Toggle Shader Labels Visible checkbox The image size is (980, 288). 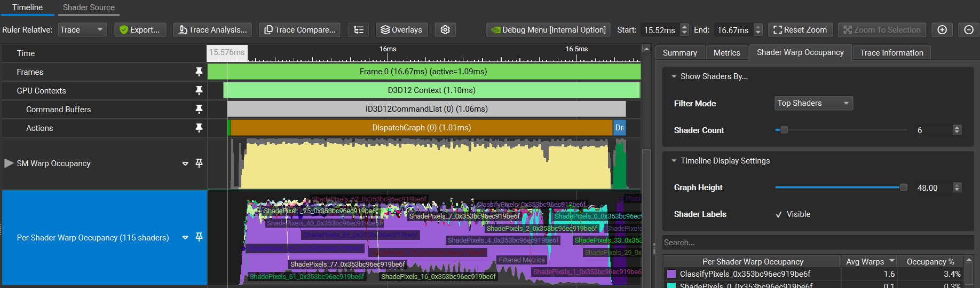779,214
